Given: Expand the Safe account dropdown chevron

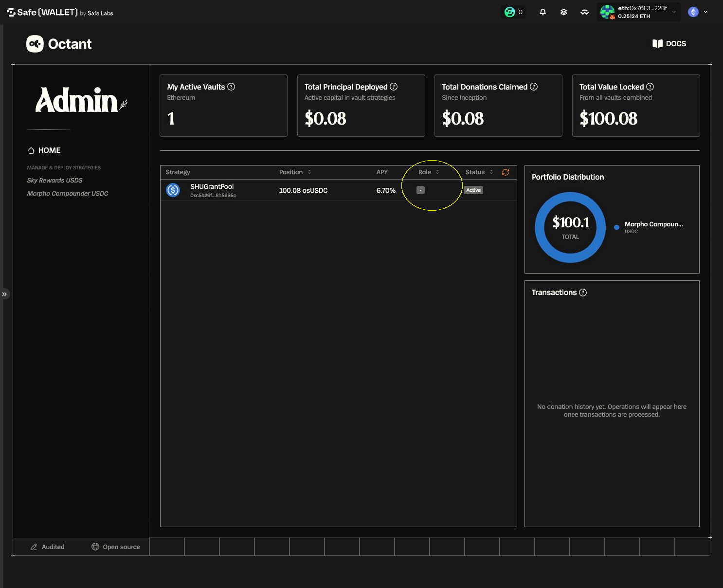Looking at the screenshot, I should pyautogui.click(x=674, y=12).
